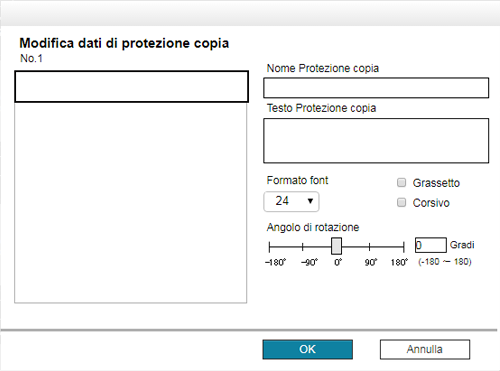Confirm with the OK button
The width and height of the screenshot is (500, 371).
click(307, 349)
